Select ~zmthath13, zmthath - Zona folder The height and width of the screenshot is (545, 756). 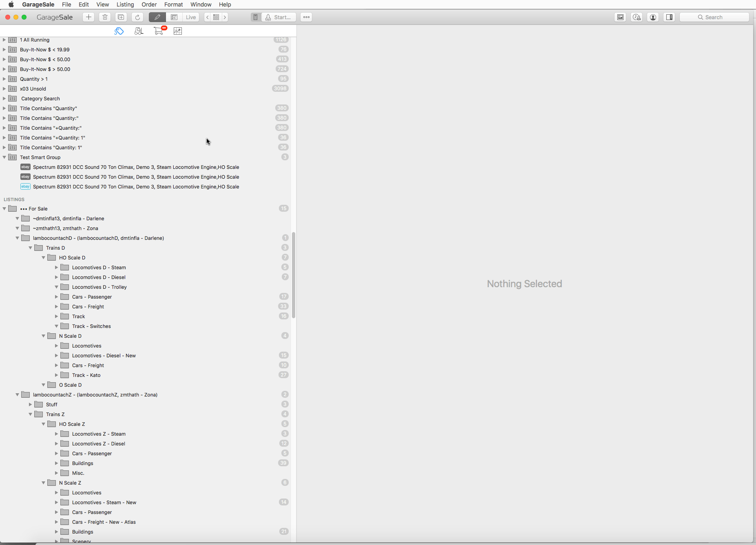[x=145, y=228]
